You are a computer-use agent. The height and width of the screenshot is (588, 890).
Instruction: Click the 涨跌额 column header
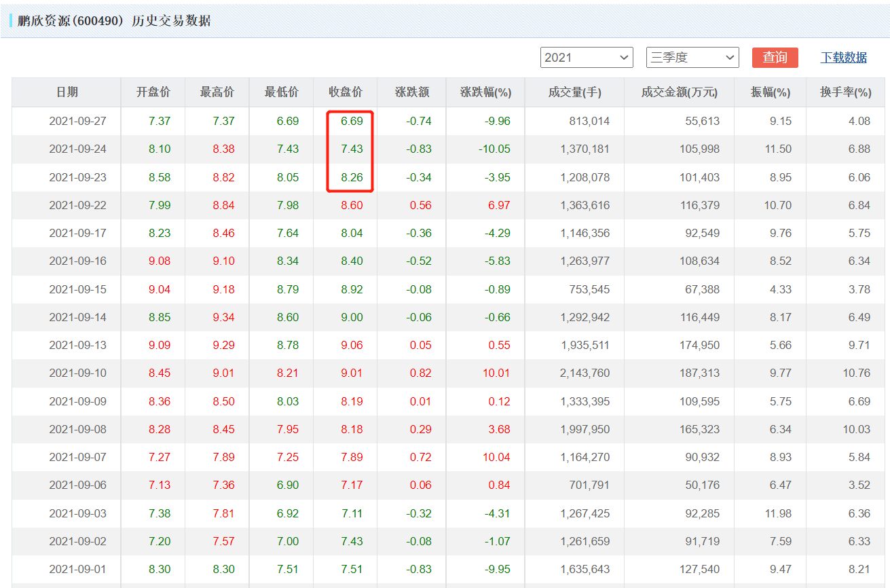click(411, 92)
